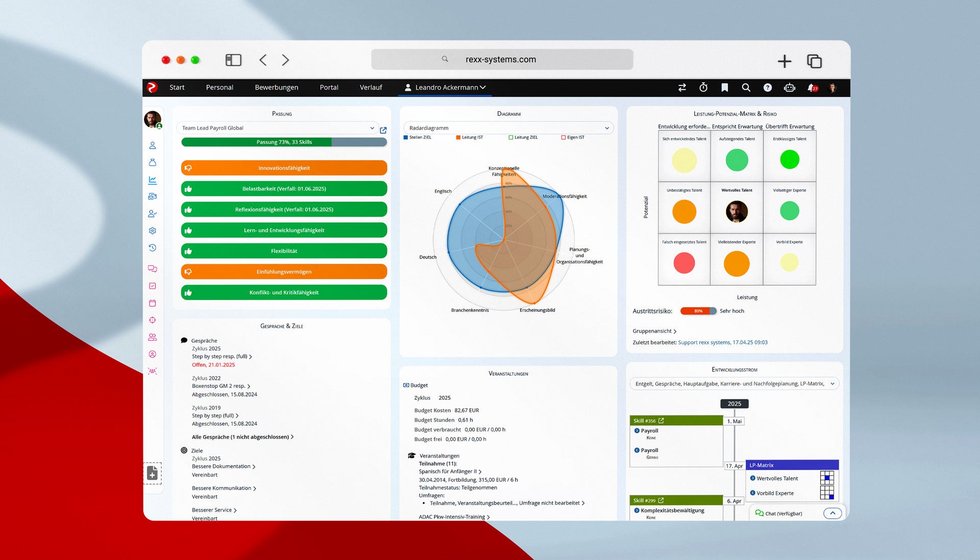Viewport: 980px width, 560px height.
Task: Click the orange Innovationsfähigkeit skill bar
Action: click(x=284, y=168)
